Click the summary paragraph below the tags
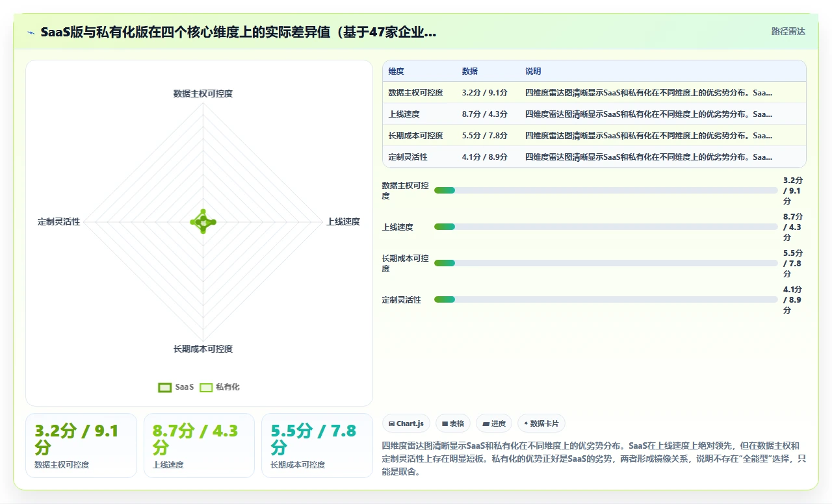This screenshot has width=832, height=504. click(594, 459)
